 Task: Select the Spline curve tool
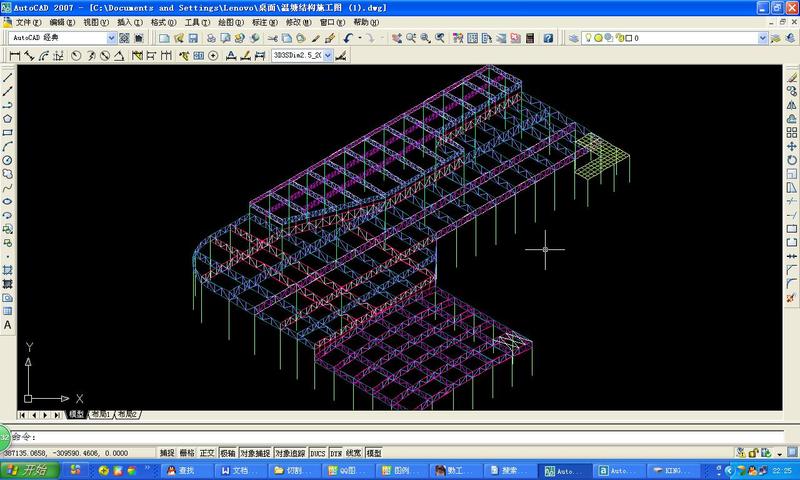[x=8, y=187]
